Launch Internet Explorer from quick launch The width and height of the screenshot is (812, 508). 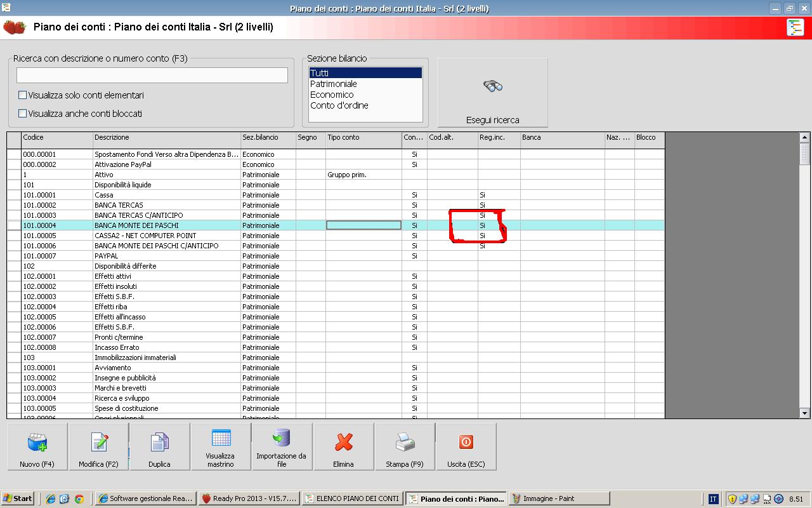51,499
